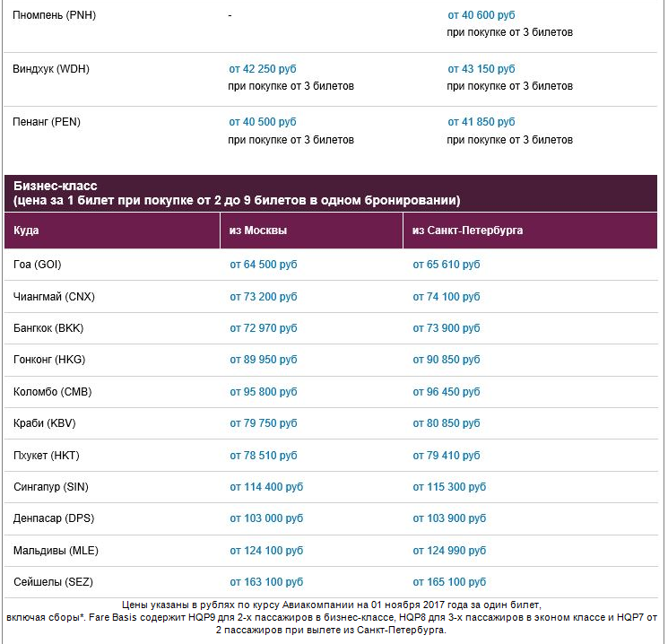The height and width of the screenshot is (644, 668).
Task: Select Chiang Mai fare от 73 200 руб
Action: (264, 297)
